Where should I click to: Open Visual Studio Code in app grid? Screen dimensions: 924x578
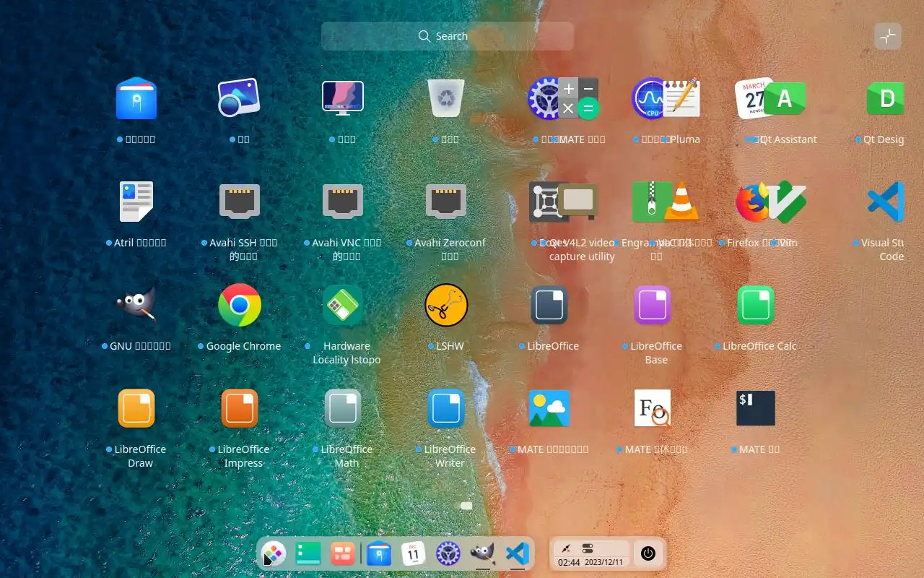pos(886,202)
